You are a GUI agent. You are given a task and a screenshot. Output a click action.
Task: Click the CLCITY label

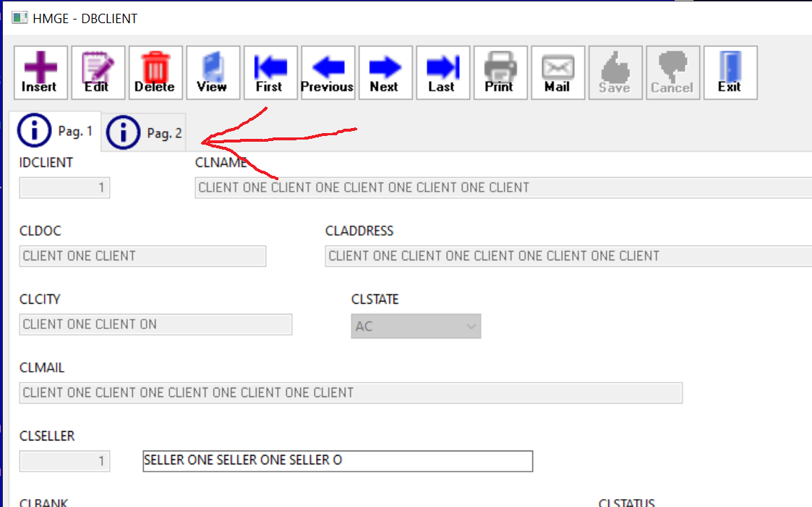pyautogui.click(x=40, y=299)
